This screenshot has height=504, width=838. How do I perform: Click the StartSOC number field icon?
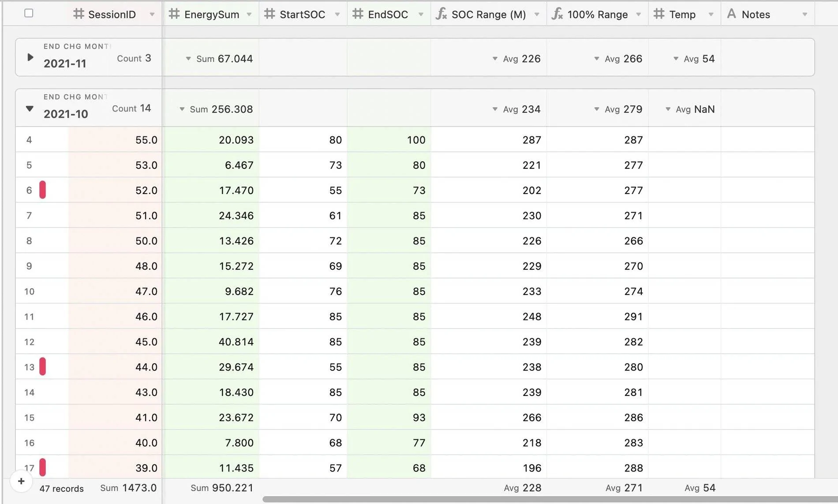pos(269,14)
